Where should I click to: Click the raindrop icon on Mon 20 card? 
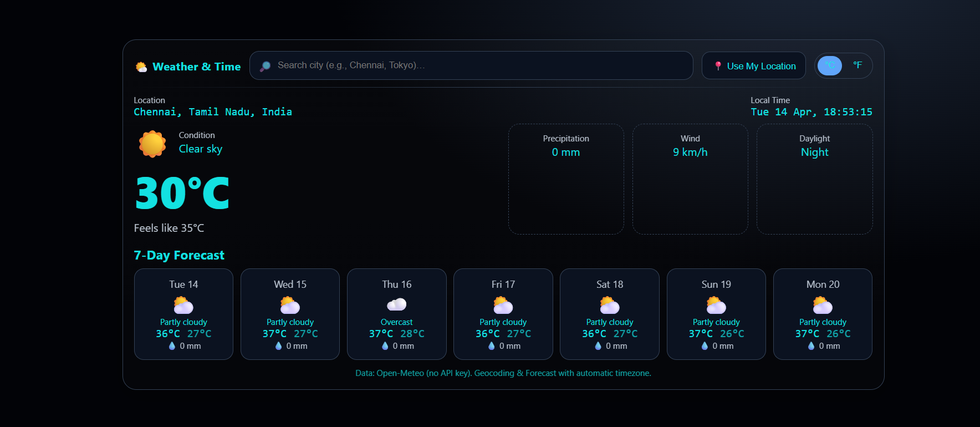coord(811,346)
